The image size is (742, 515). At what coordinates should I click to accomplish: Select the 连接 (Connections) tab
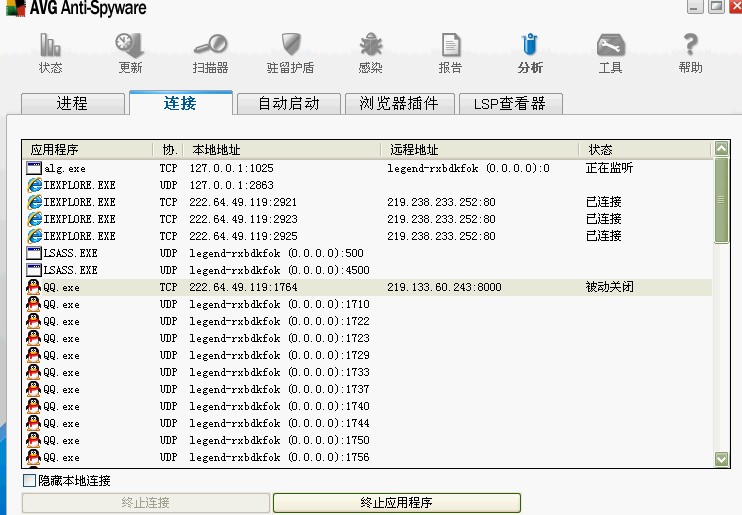click(180, 103)
